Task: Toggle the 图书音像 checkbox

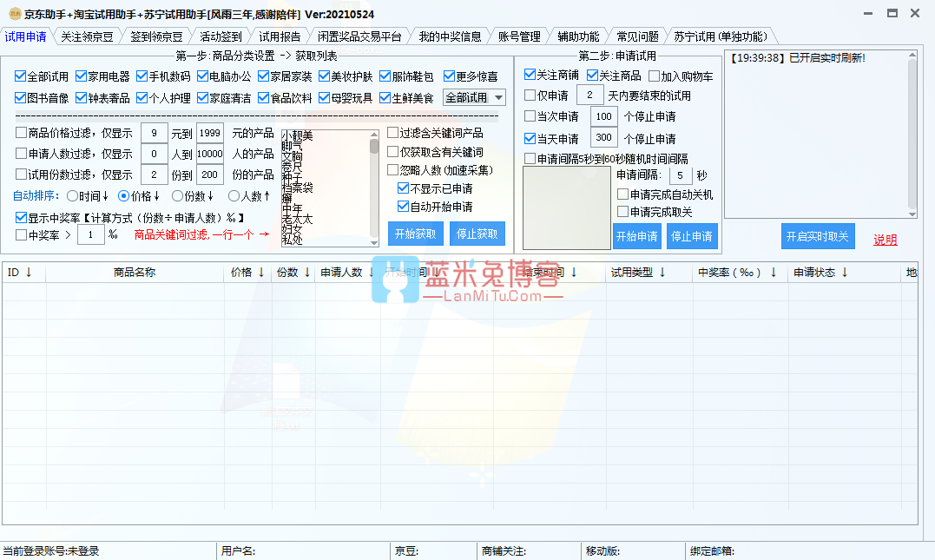Action: (x=20, y=97)
